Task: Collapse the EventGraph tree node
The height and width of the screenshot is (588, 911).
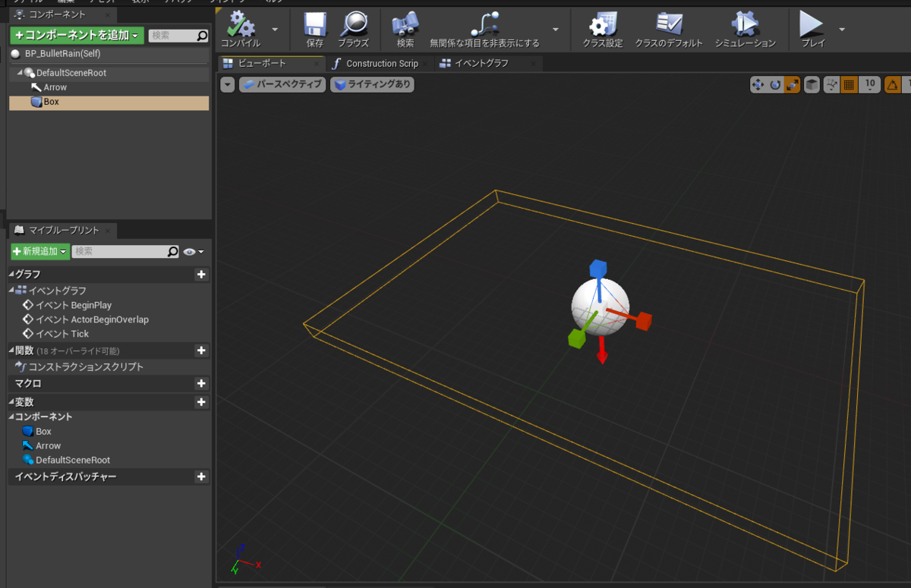Action: pos(11,291)
